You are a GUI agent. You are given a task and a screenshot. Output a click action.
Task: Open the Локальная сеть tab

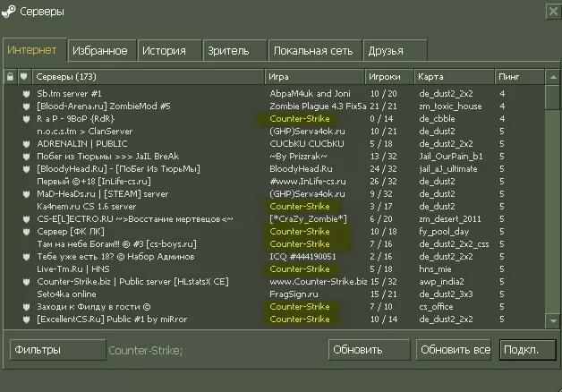(x=315, y=51)
